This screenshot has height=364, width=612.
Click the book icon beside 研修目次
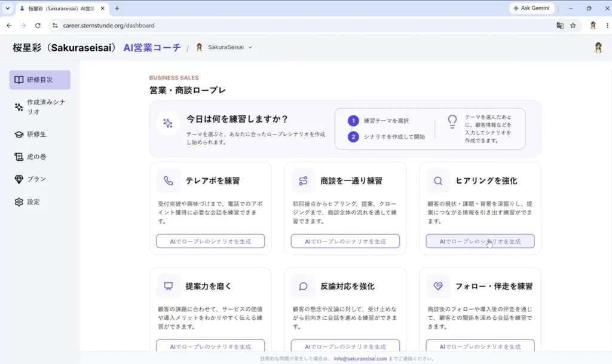click(x=19, y=79)
